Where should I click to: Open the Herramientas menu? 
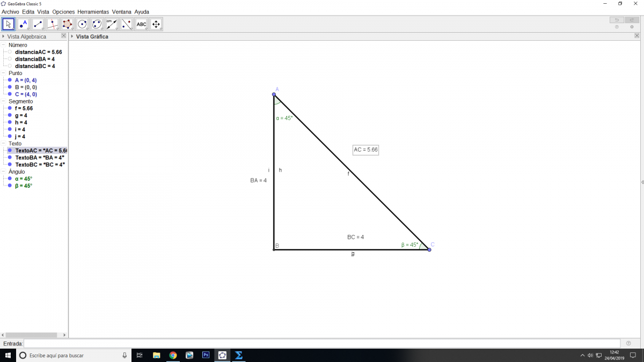point(93,11)
